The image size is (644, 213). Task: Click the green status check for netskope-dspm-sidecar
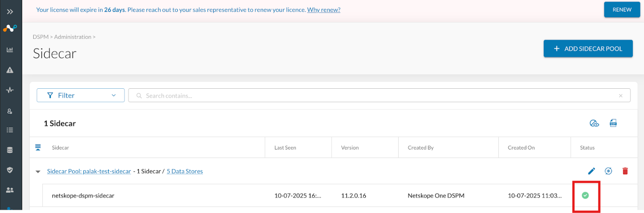[x=585, y=195]
